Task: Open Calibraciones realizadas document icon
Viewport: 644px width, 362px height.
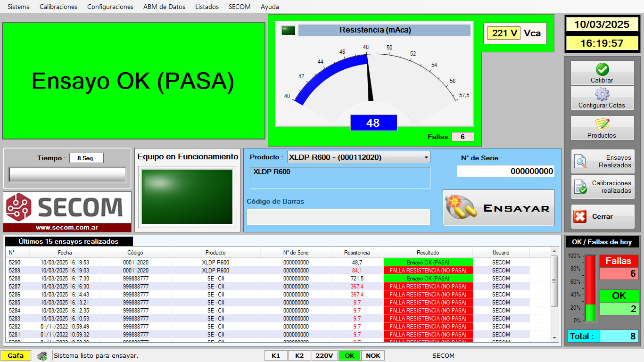Action: point(581,187)
